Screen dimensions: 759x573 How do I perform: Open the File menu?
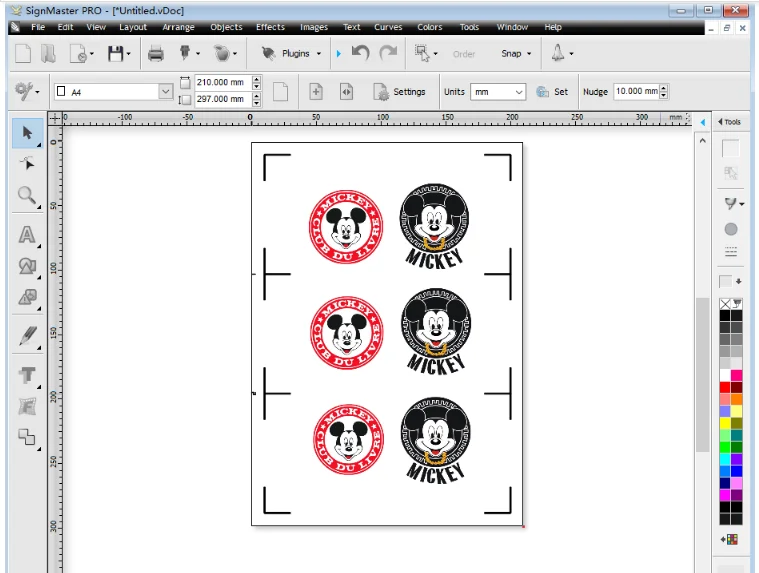point(38,27)
